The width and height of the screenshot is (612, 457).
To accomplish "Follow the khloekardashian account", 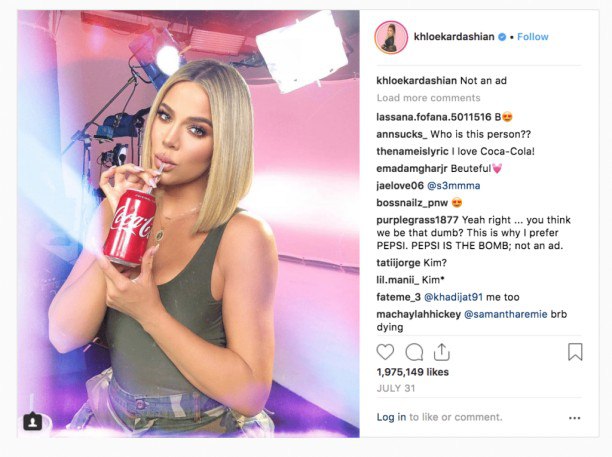I will 533,37.
